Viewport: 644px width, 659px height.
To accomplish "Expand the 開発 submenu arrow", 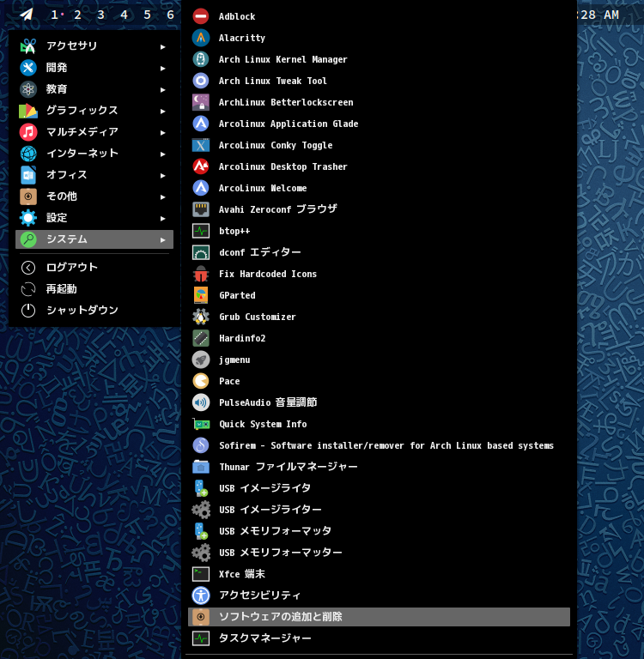I will pos(162,68).
